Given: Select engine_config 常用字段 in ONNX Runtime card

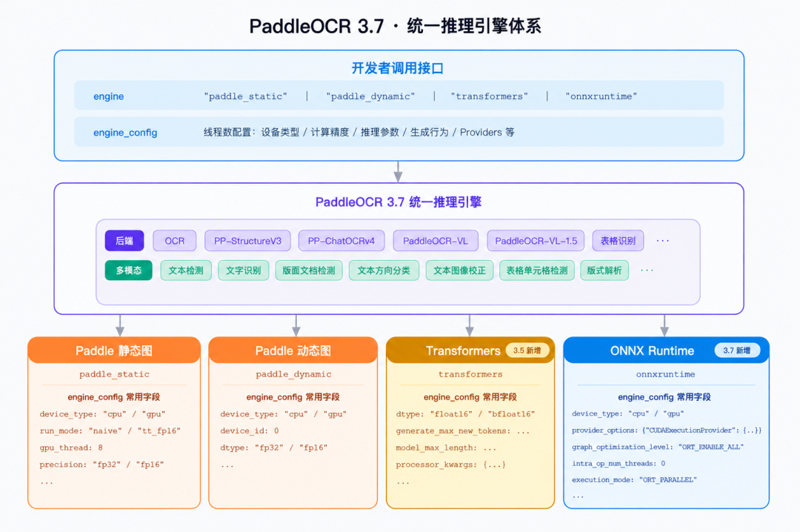Looking at the screenshot, I should pyautogui.click(x=664, y=396).
